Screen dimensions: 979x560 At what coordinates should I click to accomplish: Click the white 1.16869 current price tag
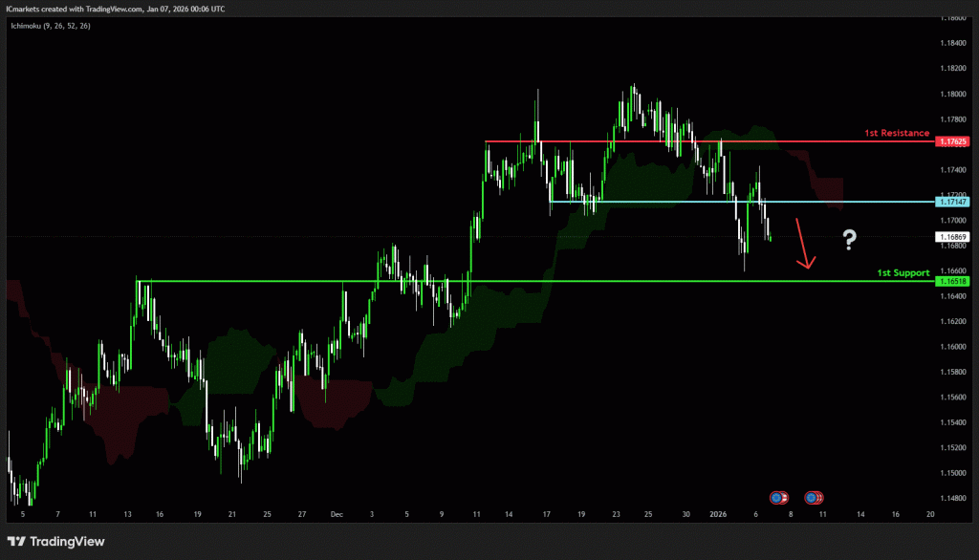pyautogui.click(x=953, y=236)
